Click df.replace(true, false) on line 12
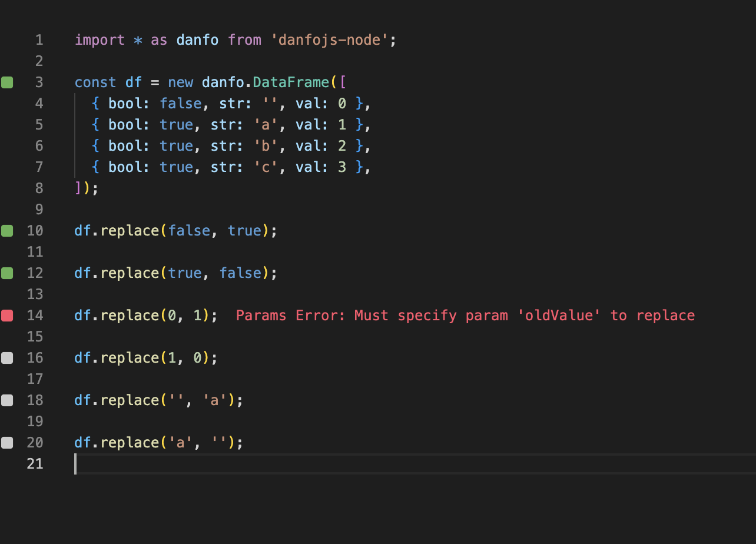Viewport: 756px width, 544px height. (175, 273)
